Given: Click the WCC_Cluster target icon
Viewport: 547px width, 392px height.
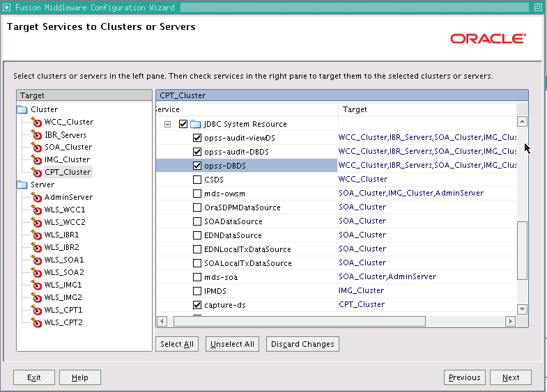Looking at the screenshot, I should 36,122.
